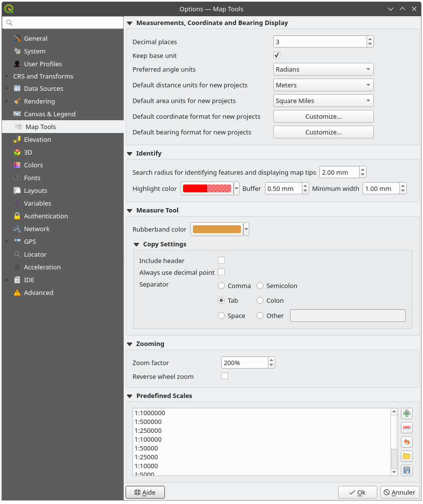Add a new predefined scale

coord(406,413)
